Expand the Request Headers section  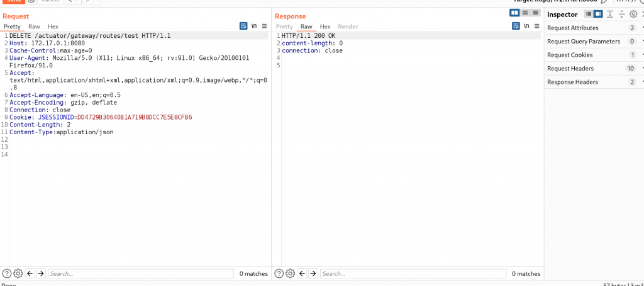point(594,69)
